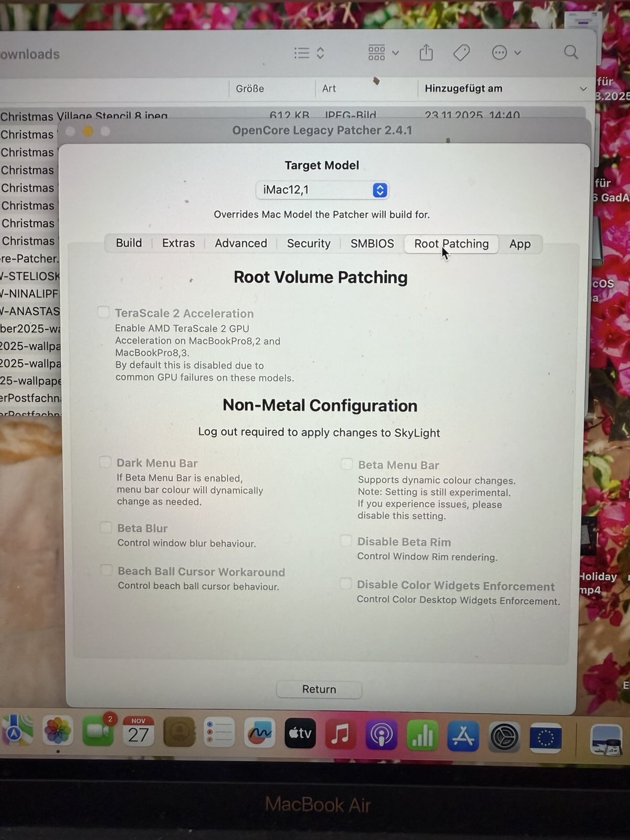Launch Music app from the Dock
Image resolution: width=630 pixels, height=840 pixels.
click(340, 733)
